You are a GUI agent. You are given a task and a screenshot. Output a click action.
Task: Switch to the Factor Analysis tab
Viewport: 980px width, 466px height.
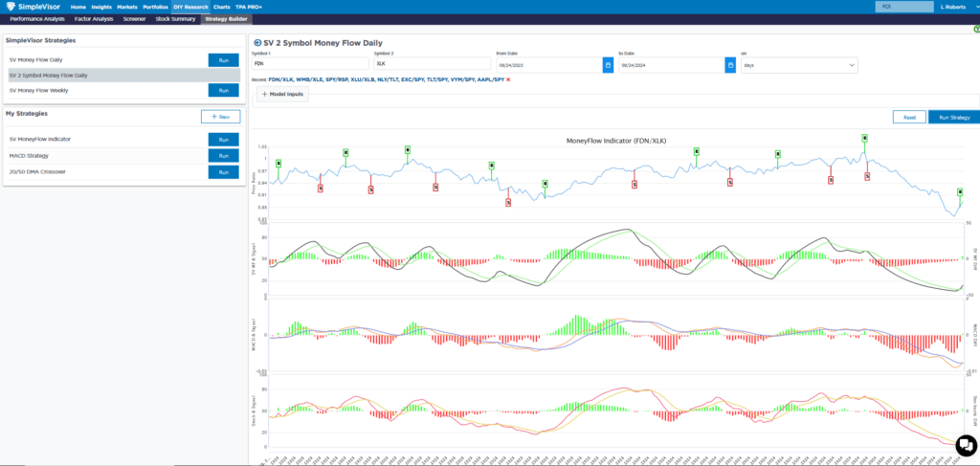94,18
